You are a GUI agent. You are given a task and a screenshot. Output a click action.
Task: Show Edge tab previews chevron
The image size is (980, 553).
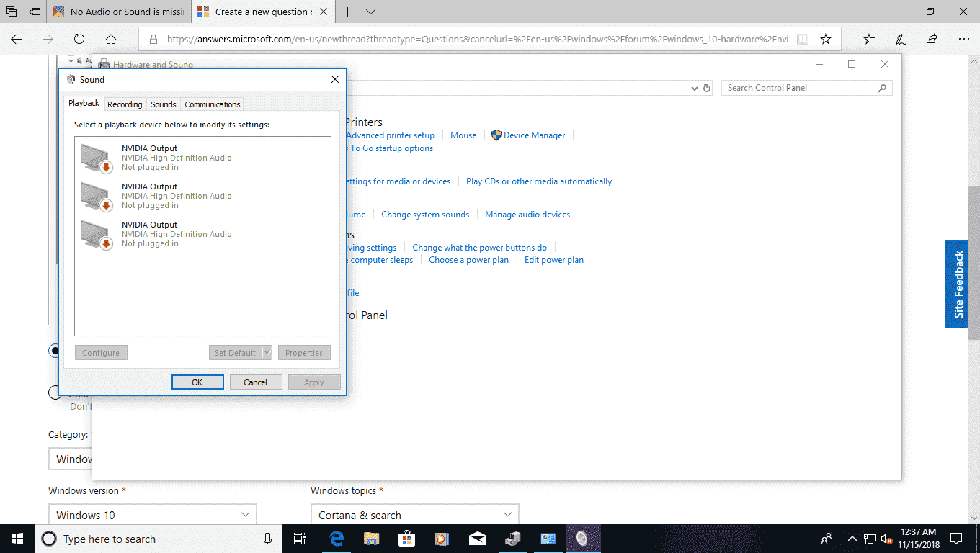(x=370, y=12)
